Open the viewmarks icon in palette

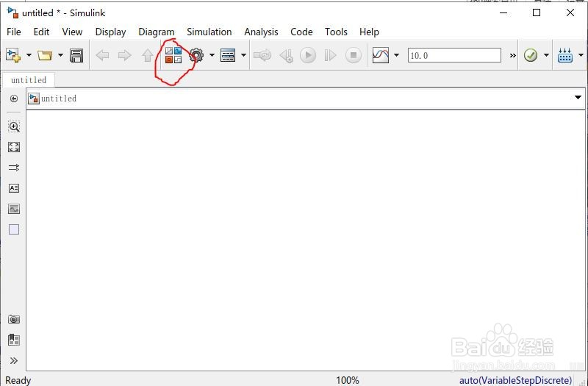(x=14, y=340)
